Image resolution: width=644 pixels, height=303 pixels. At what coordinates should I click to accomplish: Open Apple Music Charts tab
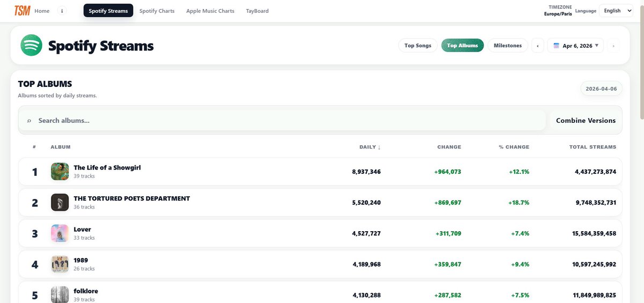[210, 11]
